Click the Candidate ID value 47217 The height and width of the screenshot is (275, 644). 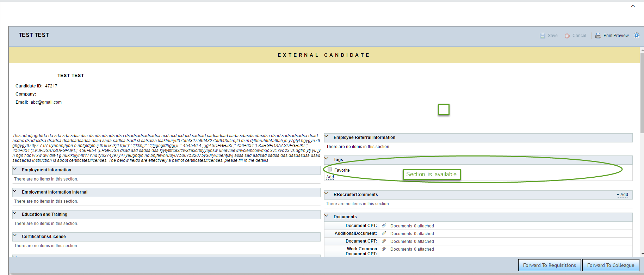(x=51, y=86)
